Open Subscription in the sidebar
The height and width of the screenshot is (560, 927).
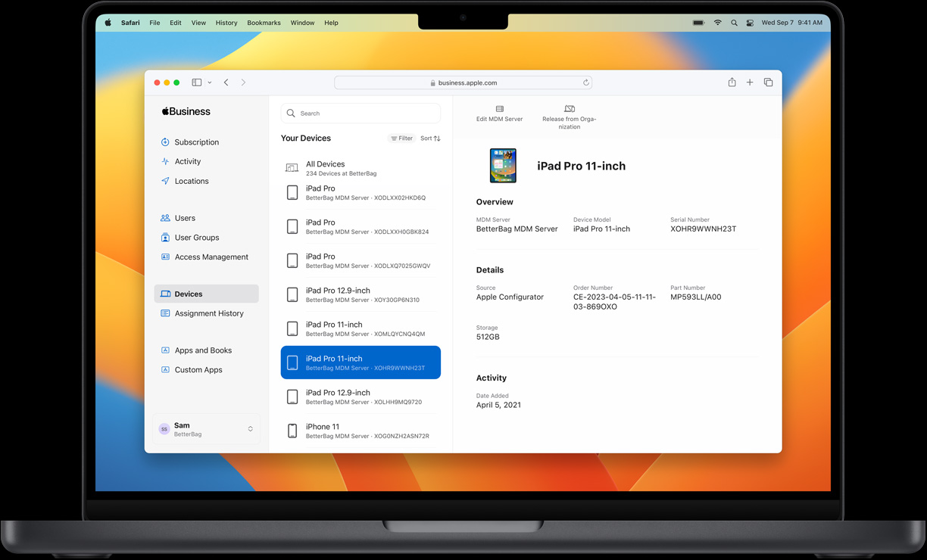[x=196, y=142]
